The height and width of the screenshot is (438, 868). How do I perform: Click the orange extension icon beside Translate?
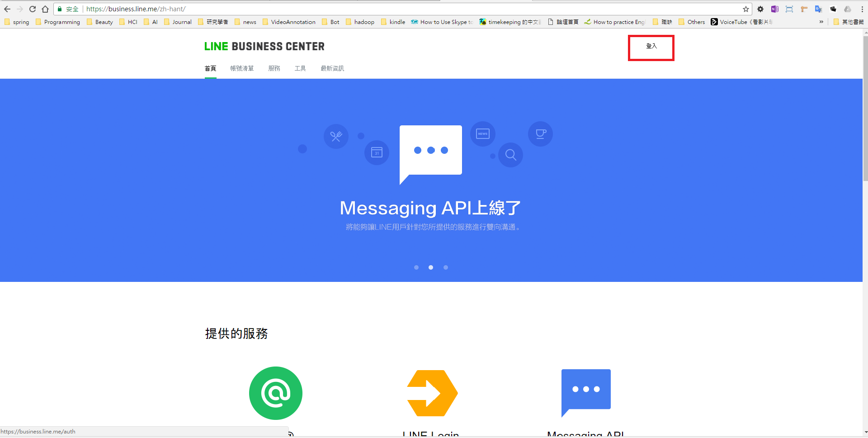click(x=804, y=9)
